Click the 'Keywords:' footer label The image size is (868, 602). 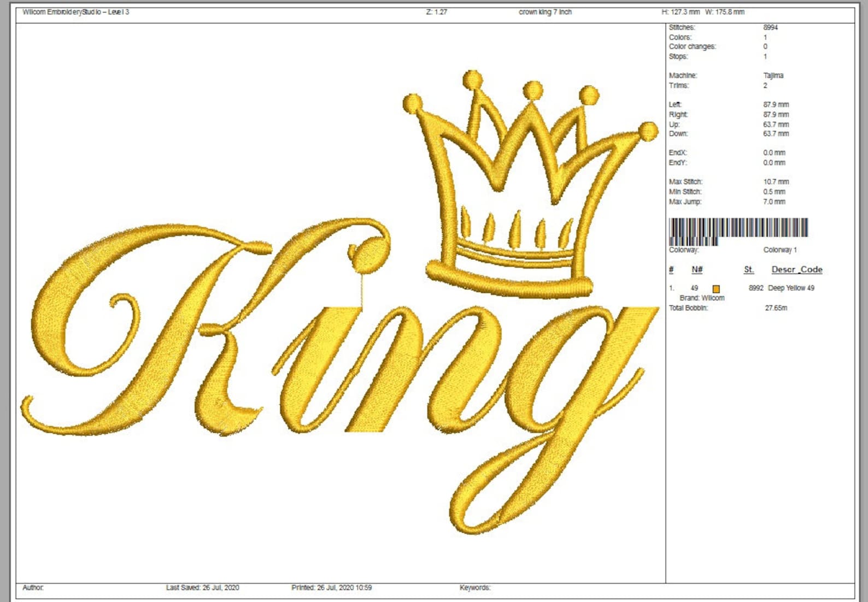tap(475, 588)
